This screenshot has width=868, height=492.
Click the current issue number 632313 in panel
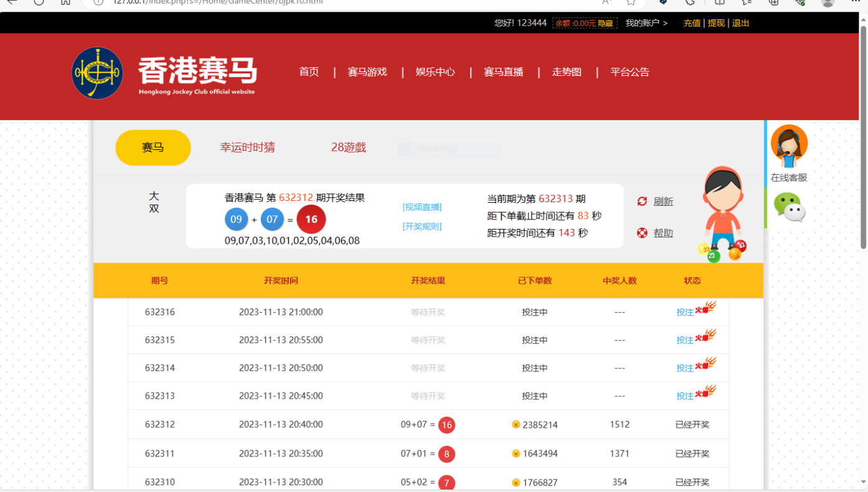click(x=556, y=199)
